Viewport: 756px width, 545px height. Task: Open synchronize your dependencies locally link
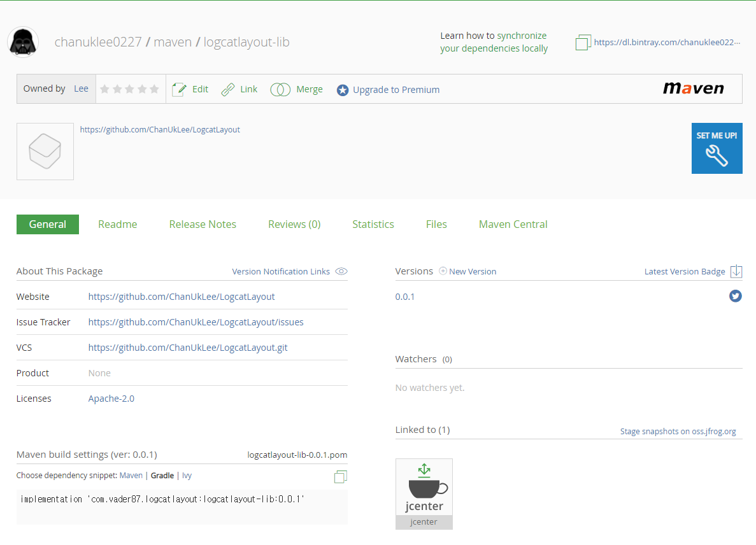(494, 42)
